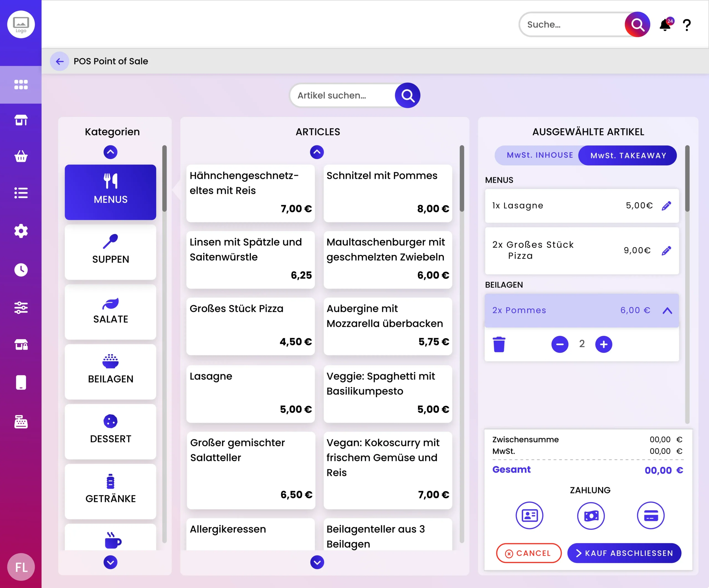The image size is (709, 588).
Task: Click the top search magnifier button
Action: [x=638, y=24]
